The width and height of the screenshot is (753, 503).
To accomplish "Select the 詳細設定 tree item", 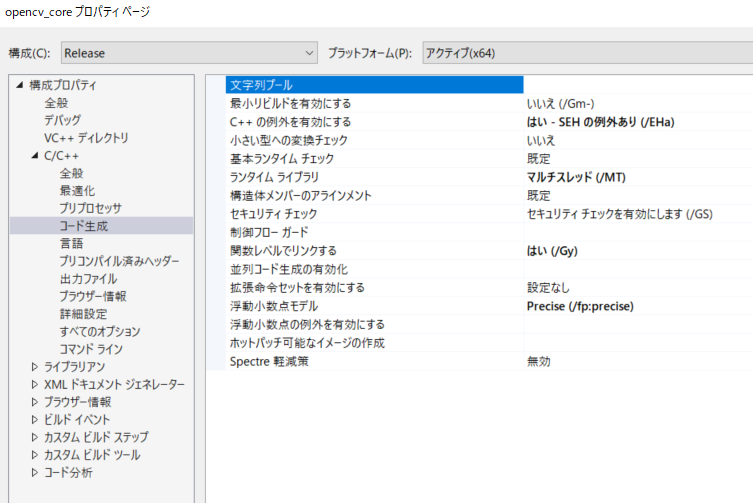I will pos(84,314).
